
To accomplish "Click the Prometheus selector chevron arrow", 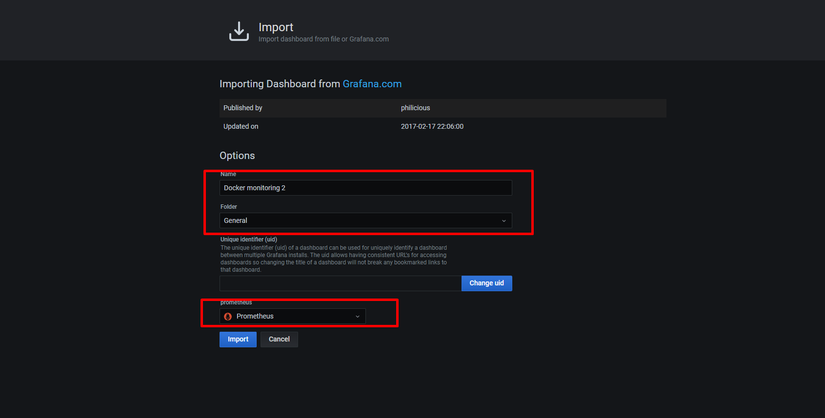I will tap(357, 316).
